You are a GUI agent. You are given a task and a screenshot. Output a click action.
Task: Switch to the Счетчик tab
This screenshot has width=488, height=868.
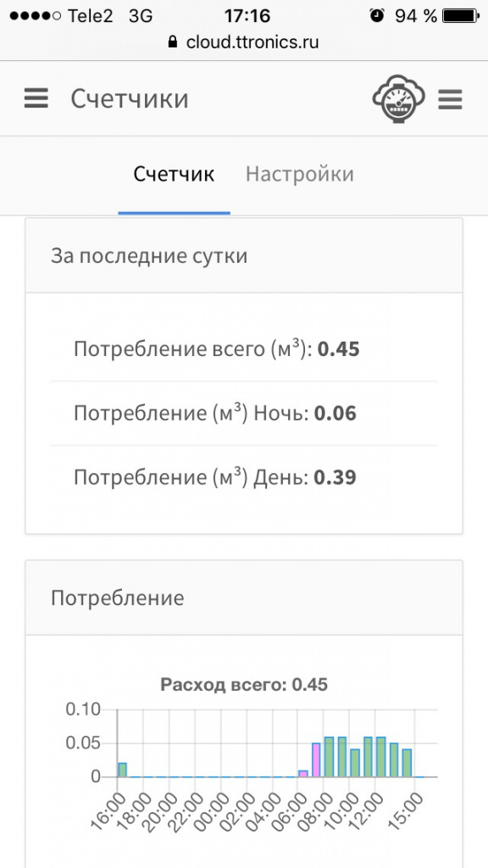pos(174,175)
